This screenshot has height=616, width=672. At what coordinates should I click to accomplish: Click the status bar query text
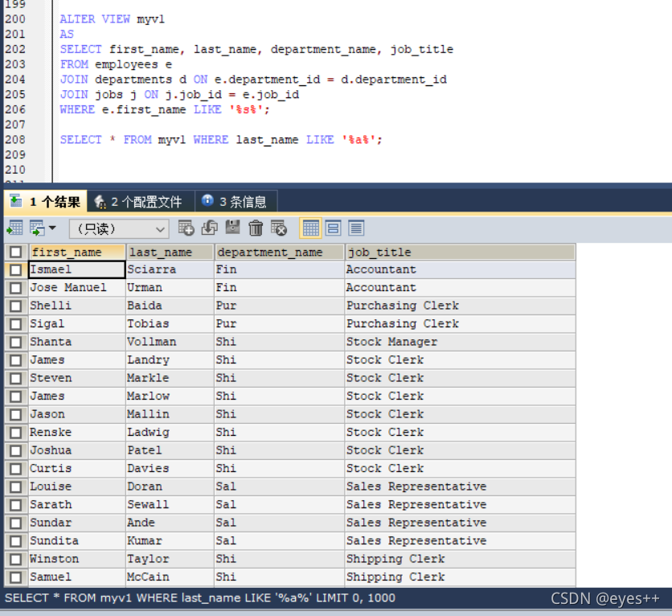(200, 598)
